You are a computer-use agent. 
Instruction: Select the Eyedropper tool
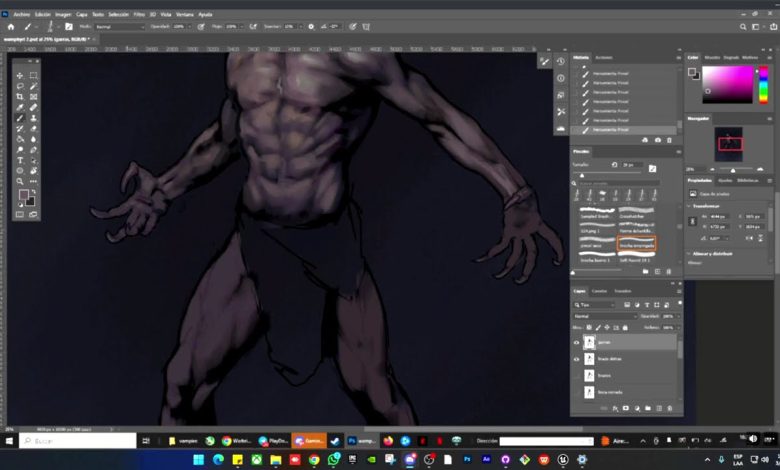click(x=20, y=107)
